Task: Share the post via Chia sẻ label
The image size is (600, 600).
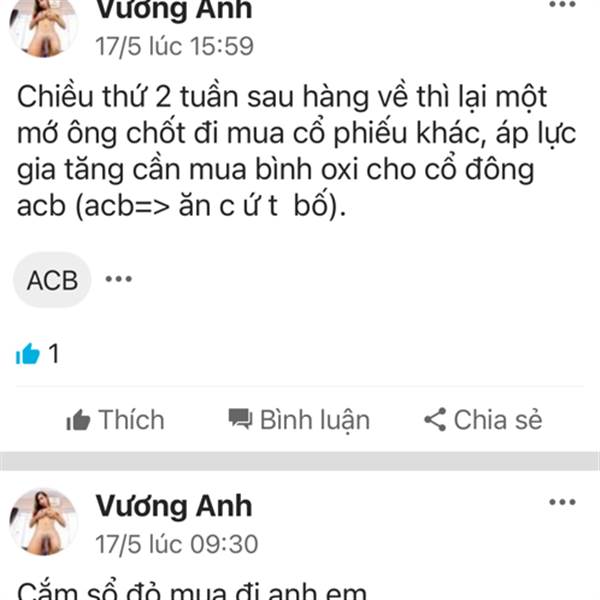Action: click(498, 420)
